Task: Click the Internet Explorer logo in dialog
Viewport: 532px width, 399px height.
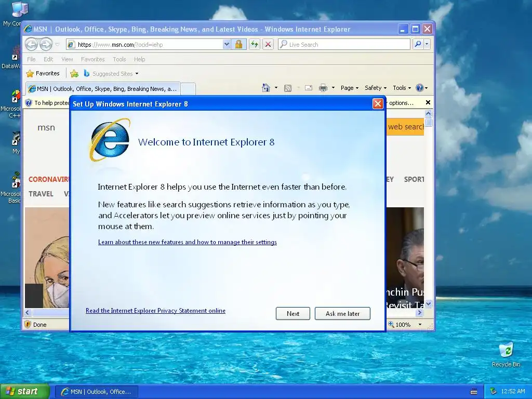Action: coord(110,140)
